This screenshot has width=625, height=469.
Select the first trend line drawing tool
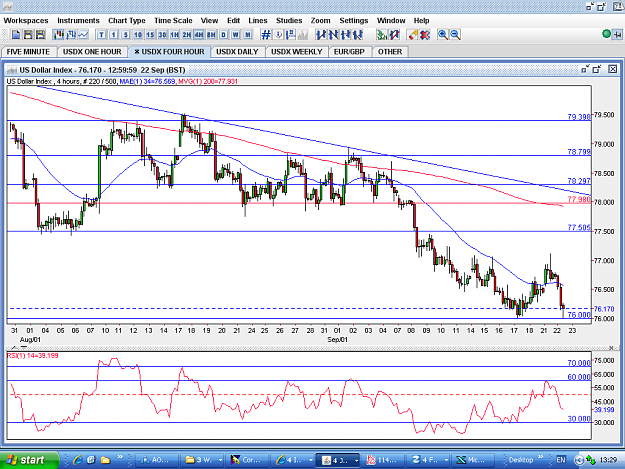[321, 35]
